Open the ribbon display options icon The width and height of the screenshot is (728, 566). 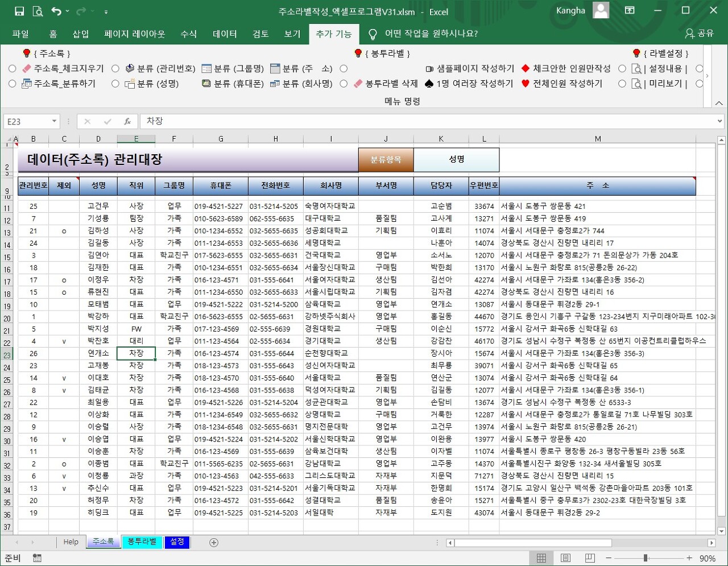630,11
